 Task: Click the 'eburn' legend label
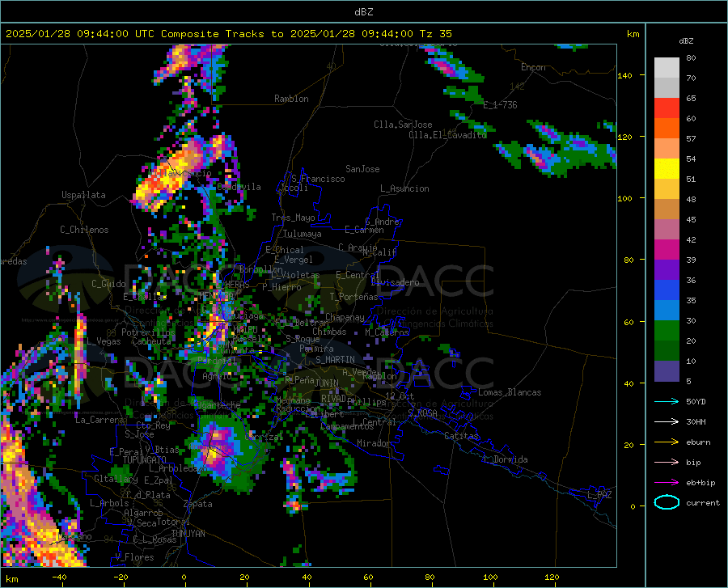(x=698, y=442)
